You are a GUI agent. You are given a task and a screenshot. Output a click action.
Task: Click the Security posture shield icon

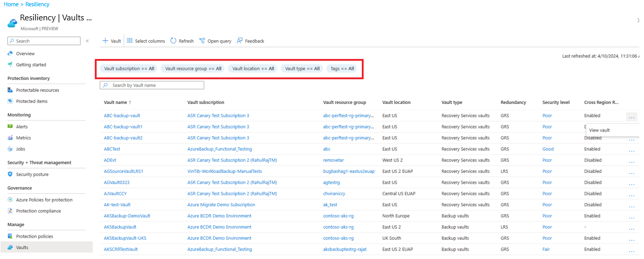point(10,174)
